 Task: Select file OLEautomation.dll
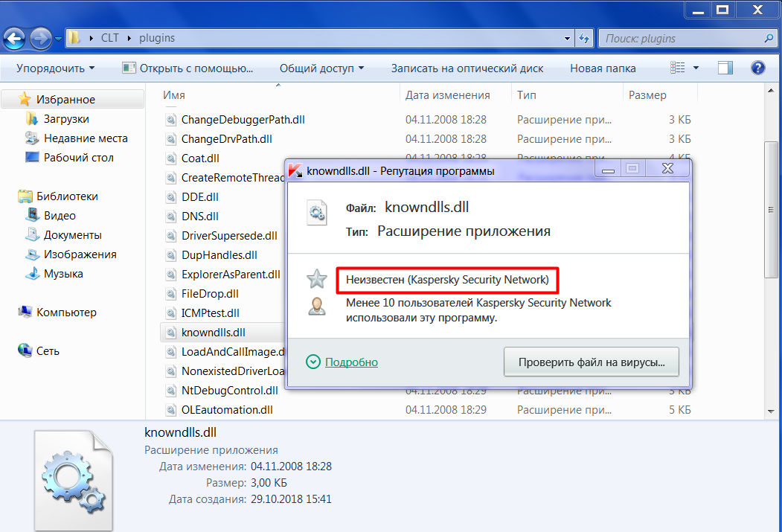pos(227,410)
